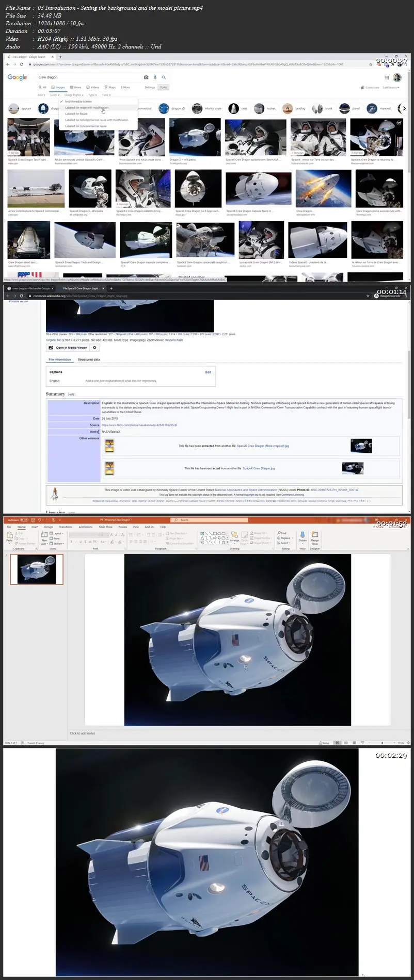Open 'SpaceX Crew Dragon (More cropped).jpg' link
The image size is (414, 980).
point(263,446)
